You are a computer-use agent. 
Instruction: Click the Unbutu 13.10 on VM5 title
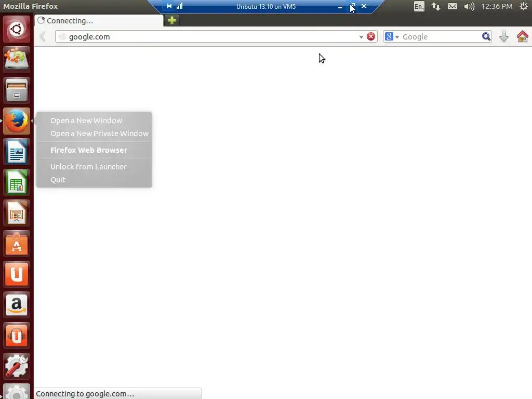coord(266,6)
